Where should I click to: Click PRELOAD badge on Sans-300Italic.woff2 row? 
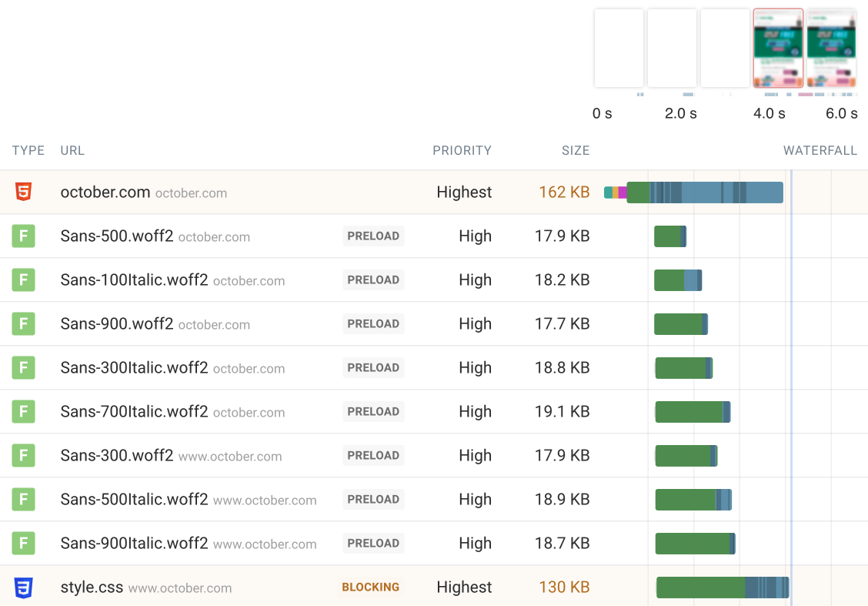(x=373, y=368)
